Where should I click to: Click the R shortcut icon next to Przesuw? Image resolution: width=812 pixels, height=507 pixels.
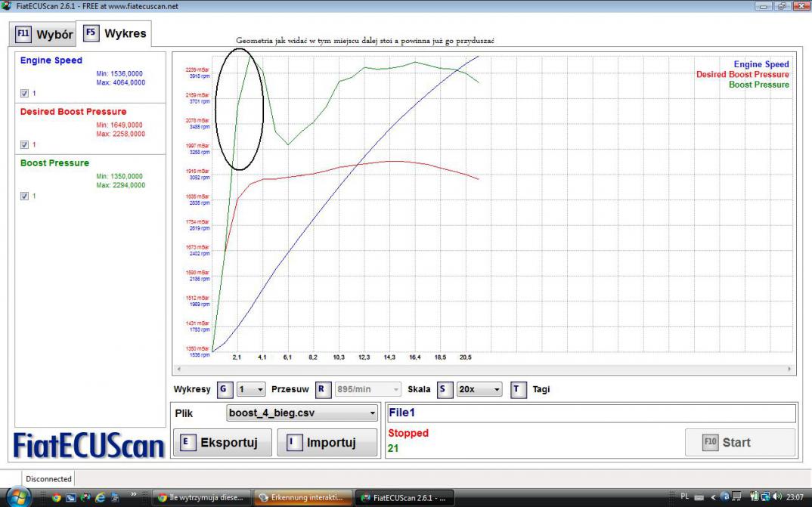tap(322, 390)
